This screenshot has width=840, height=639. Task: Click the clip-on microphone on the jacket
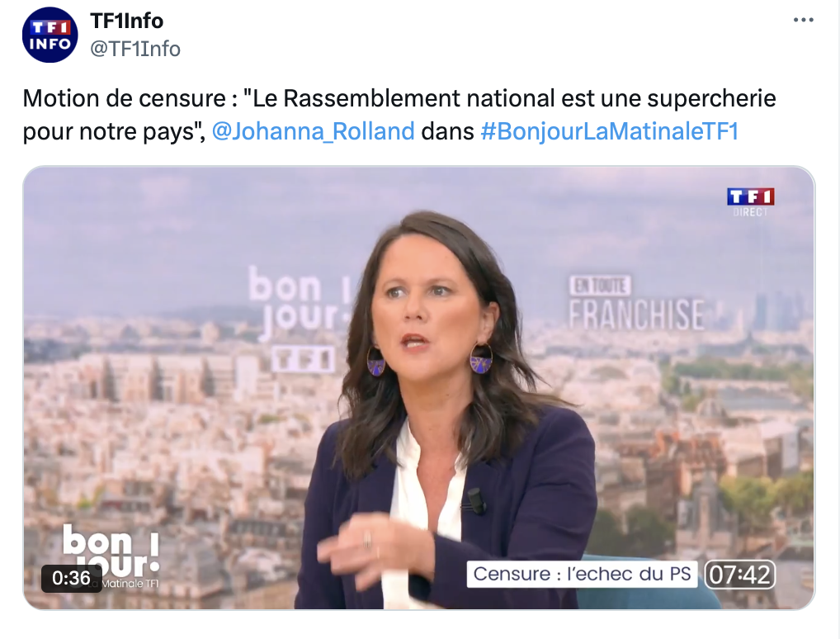pos(475,501)
